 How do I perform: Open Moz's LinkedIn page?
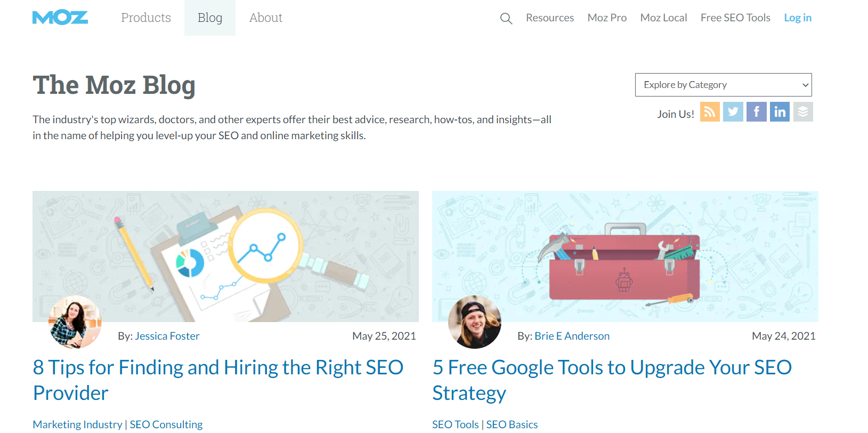point(780,111)
